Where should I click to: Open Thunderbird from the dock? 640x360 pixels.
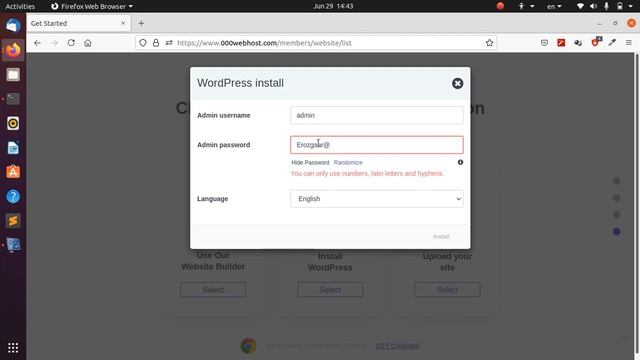(x=13, y=26)
